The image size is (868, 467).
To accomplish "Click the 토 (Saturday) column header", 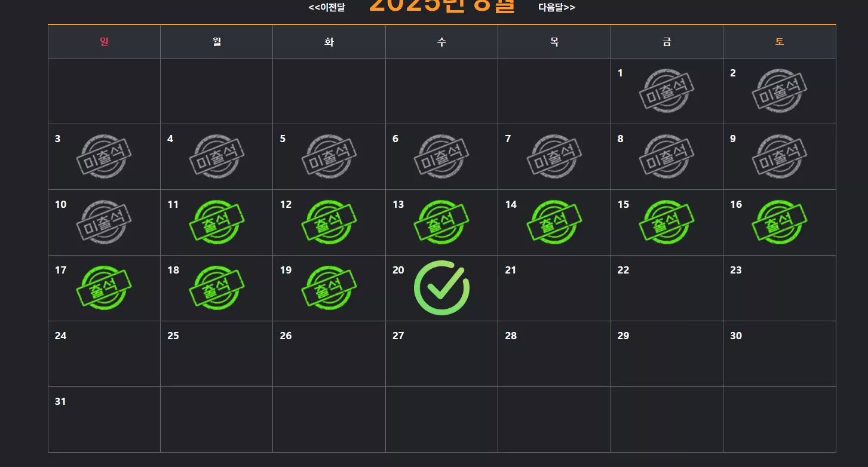I will click(x=780, y=42).
